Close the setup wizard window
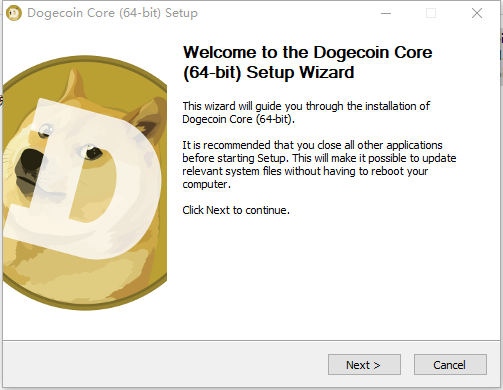This screenshot has height=390, width=503. [x=477, y=13]
